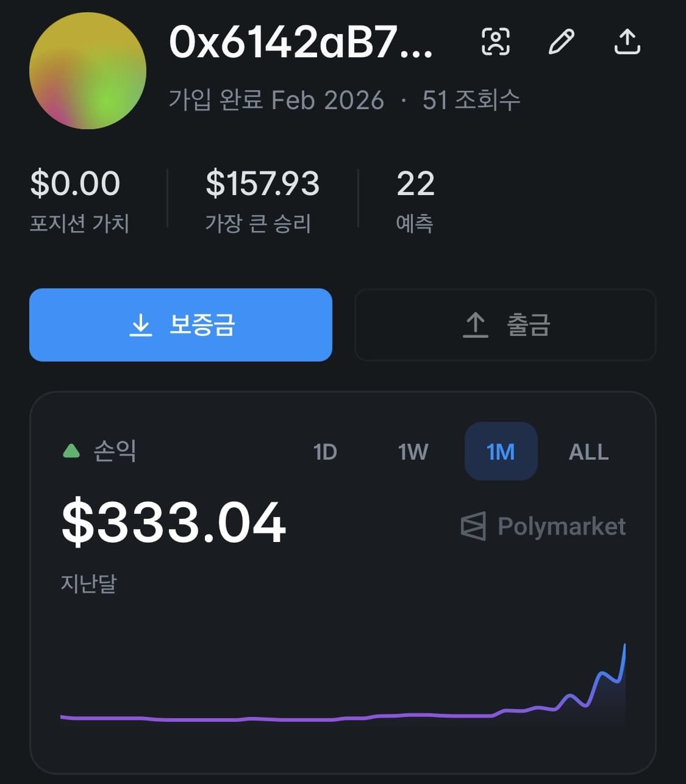The height and width of the screenshot is (784, 686).
Task: Click the Polymarket logo icon
Action: coord(473,526)
